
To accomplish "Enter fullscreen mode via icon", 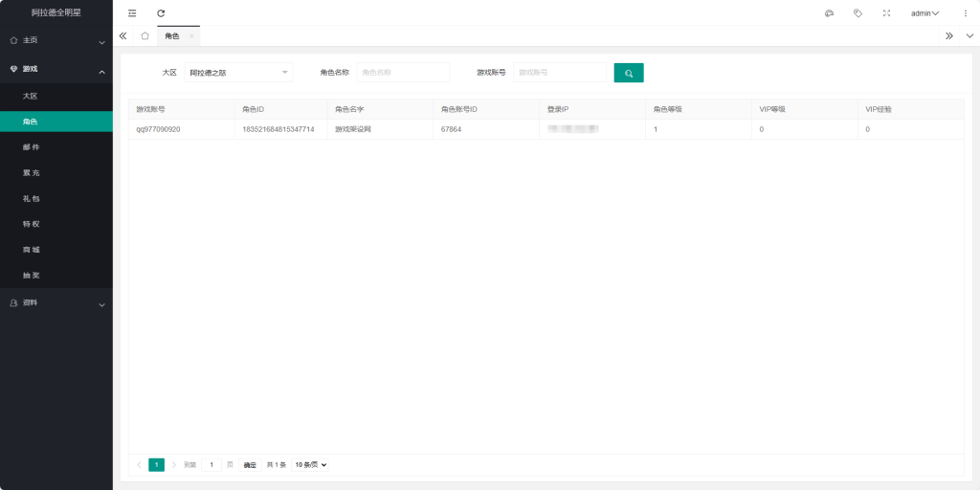I will coord(886,13).
